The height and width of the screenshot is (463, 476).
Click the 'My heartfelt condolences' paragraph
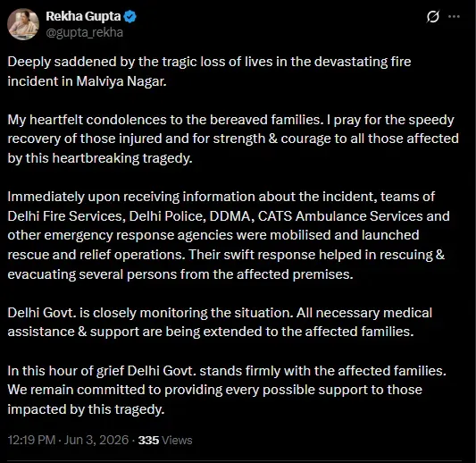(233, 139)
